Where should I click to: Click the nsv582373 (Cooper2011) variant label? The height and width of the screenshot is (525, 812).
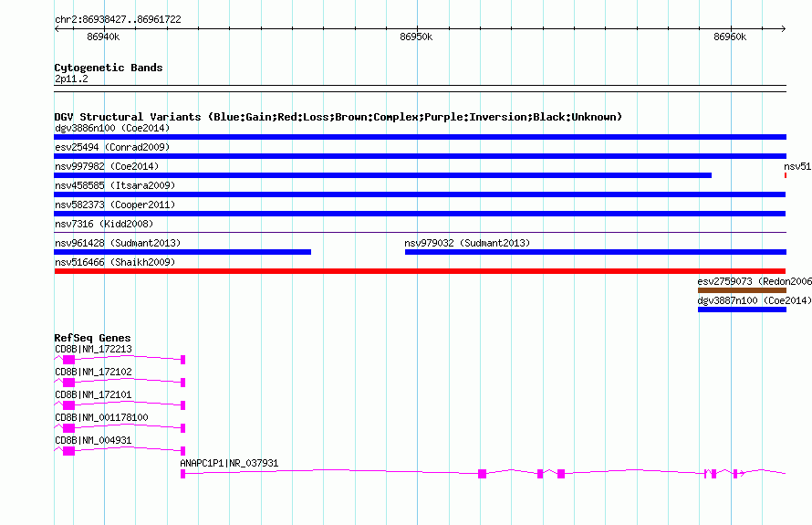coord(115,205)
